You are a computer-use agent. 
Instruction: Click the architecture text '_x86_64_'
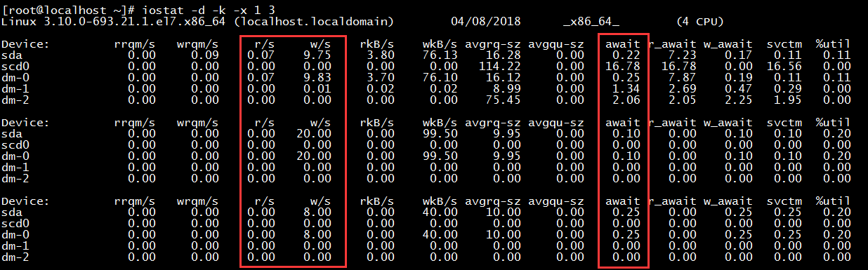click(x=591, y=21)
